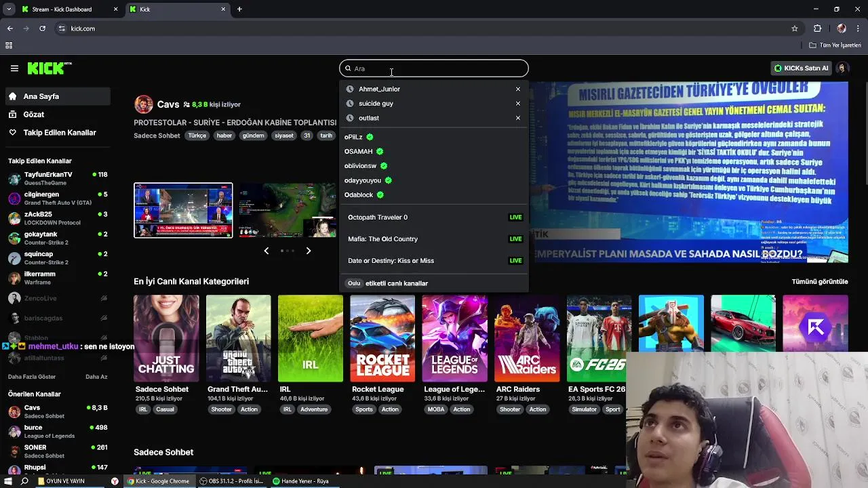The width and height of the screenshot is (868, 488).
Task: Remove suicide guy from search history
Action: (x=518, y=104)
